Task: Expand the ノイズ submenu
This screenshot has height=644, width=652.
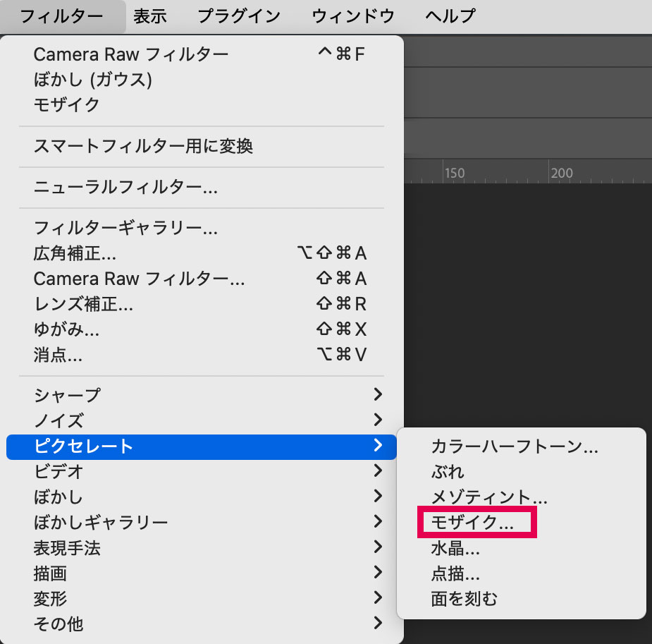Action: tap(202, 420)
